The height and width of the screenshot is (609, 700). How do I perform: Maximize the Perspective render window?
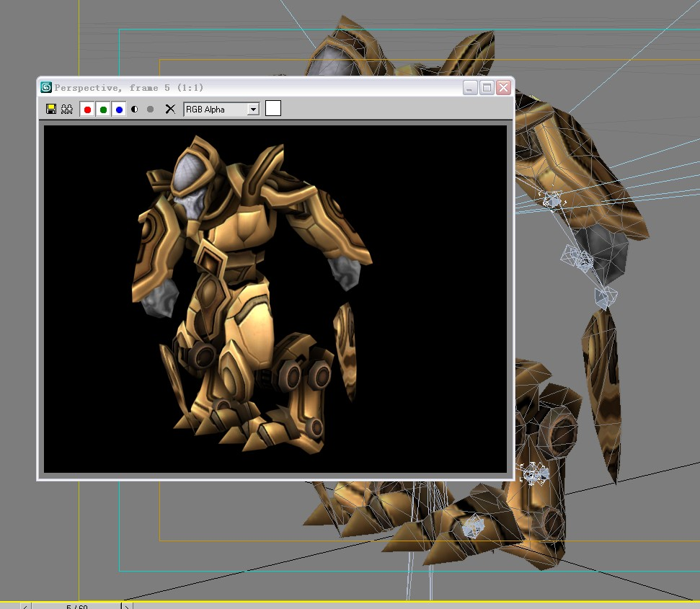tap(487, 87)
